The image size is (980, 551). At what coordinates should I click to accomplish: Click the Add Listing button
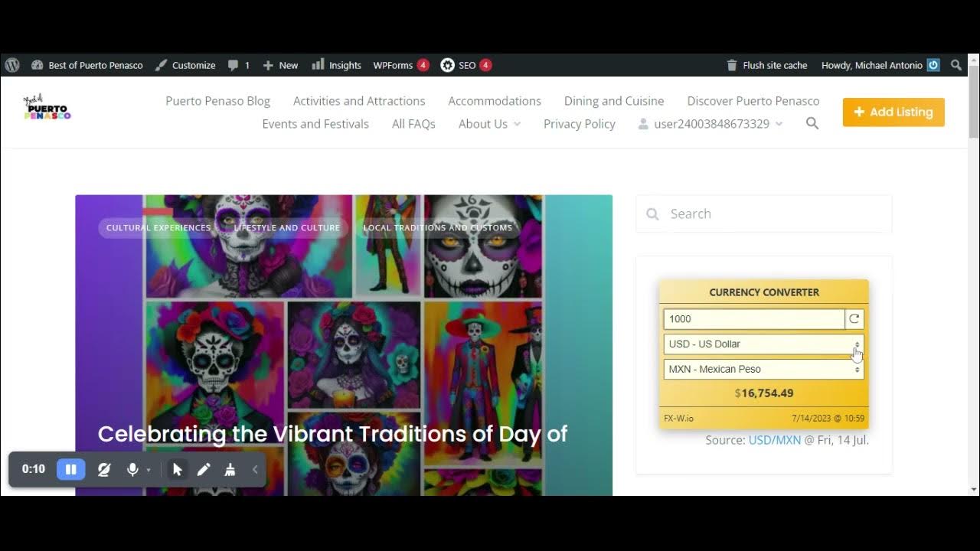tap(893, 112)
